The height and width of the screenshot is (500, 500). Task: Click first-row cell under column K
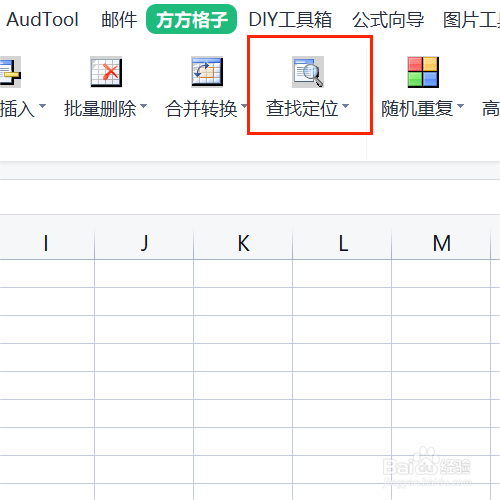(x=243, y=273)
